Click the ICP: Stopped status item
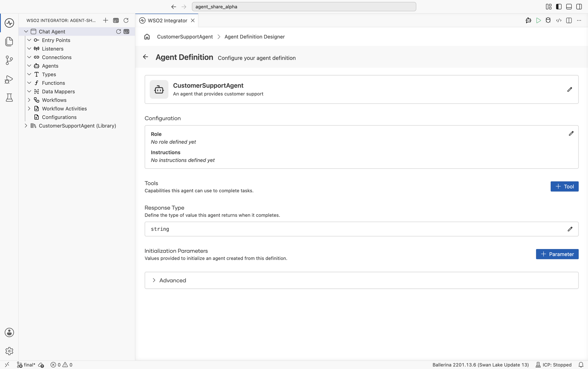The image size is (588, 369). click(x=553, y=365)
